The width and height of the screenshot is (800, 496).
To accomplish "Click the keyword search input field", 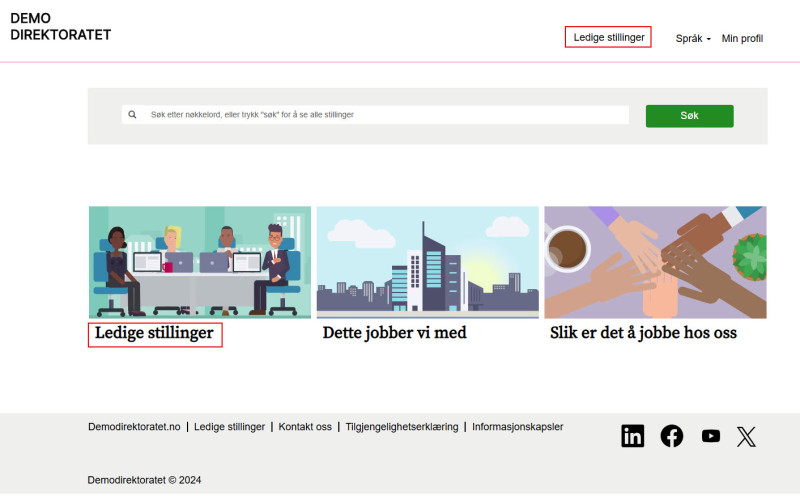I will click(x=375, y=115).
